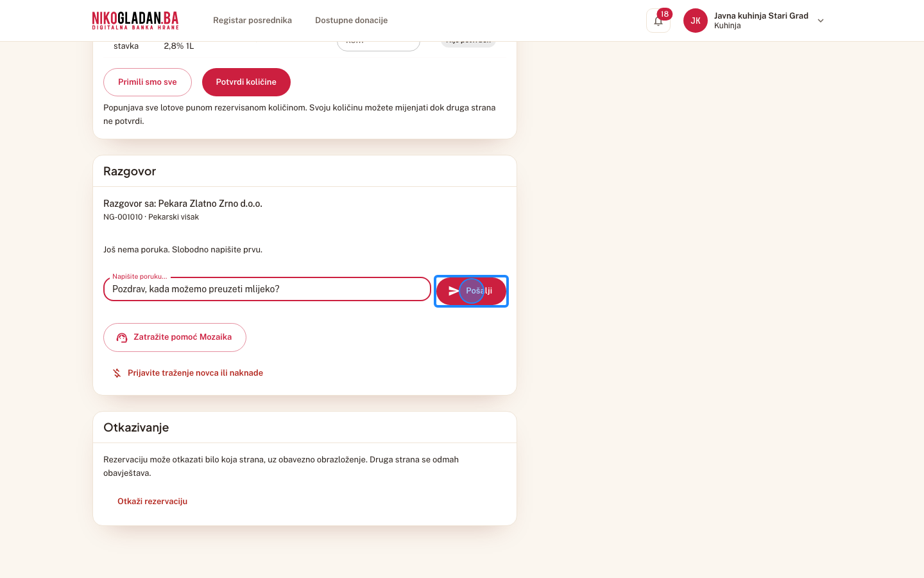
Task: Open the Javna kuhinja Stari Grad account menu
Action: 761,21
